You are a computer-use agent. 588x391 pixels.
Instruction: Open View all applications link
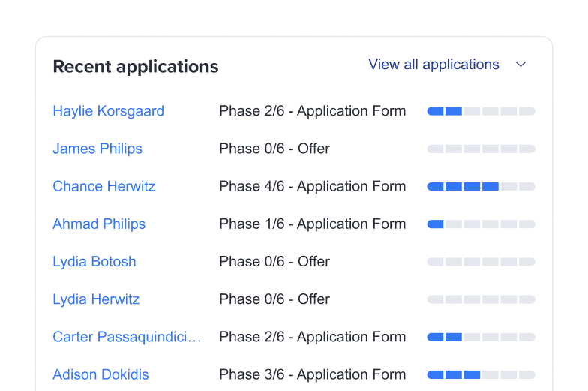coord(433,65)
